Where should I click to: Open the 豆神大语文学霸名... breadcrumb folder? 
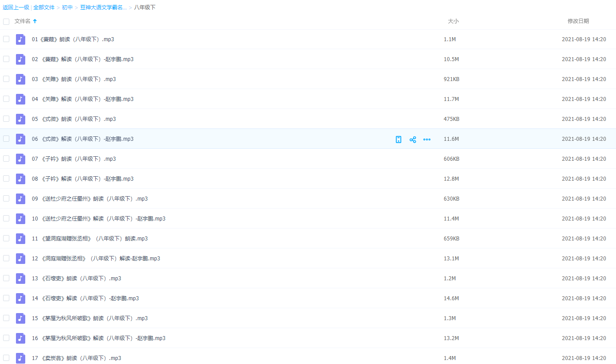(x=103, y=8)
